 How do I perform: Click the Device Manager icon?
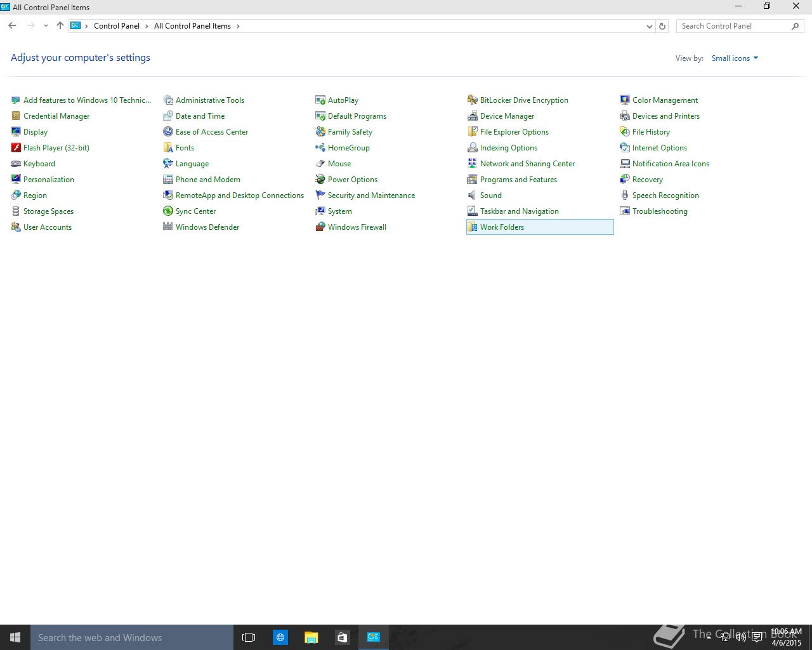tap(473, 116)
